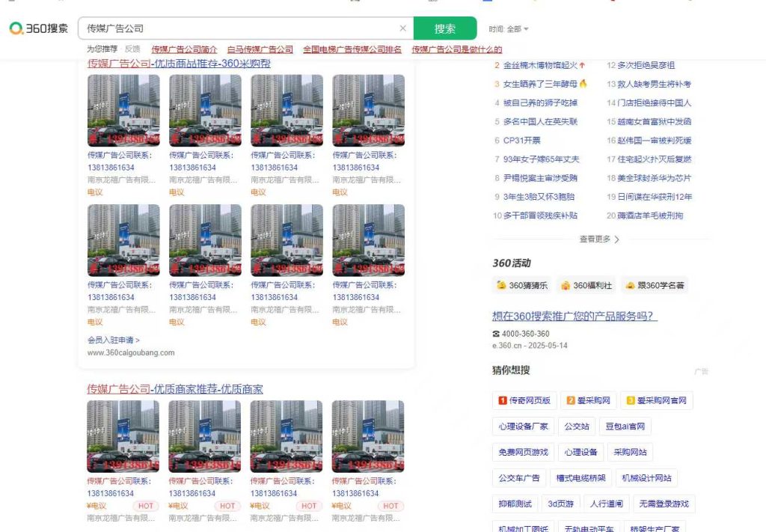Search the suggested tag 心理设备
The height and width of the screenshot is (532, 766).
[580, 453]
